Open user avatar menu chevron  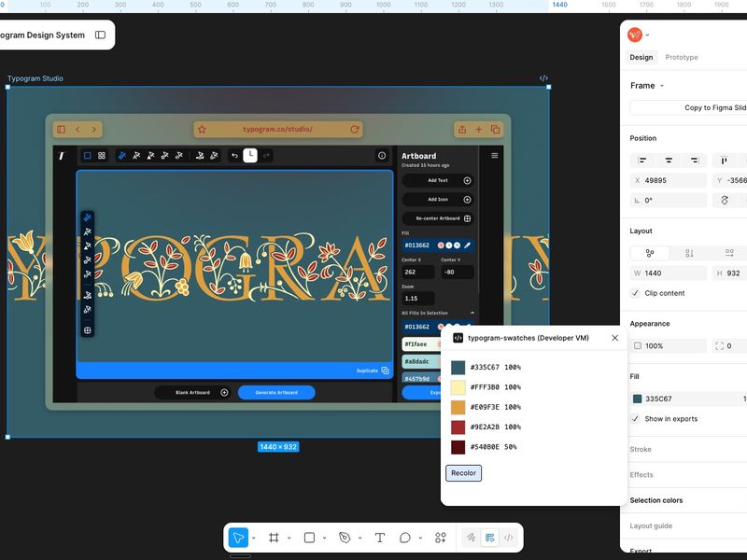[x=647, y=35]
